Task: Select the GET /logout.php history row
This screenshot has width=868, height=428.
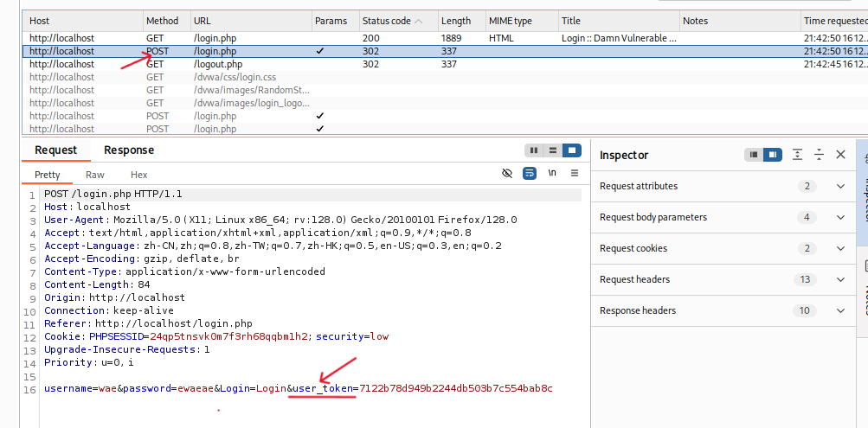Action: pos(445,64)
